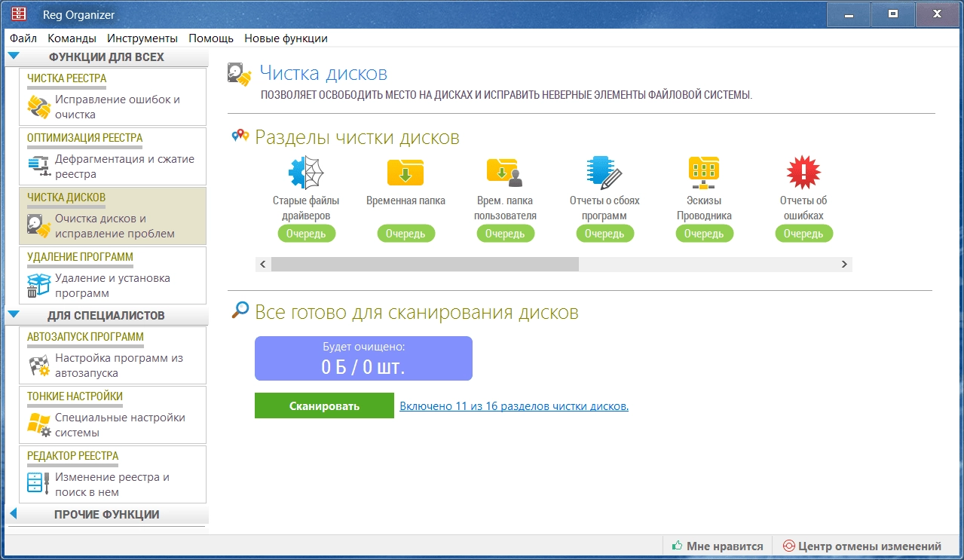964x560 pixels.
Task: Click registry editor tools icon
Action: (38, 483)
